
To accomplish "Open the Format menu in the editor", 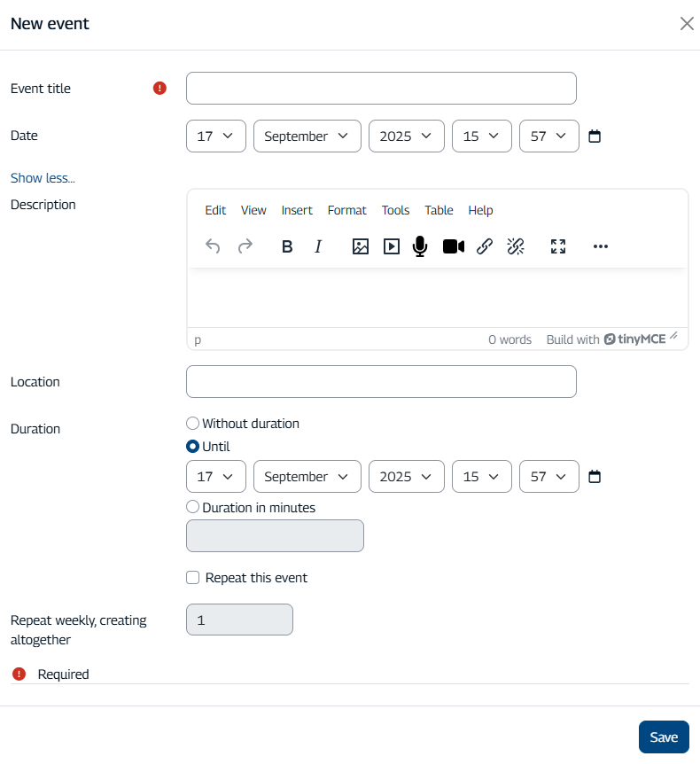I will coord(346,210).
